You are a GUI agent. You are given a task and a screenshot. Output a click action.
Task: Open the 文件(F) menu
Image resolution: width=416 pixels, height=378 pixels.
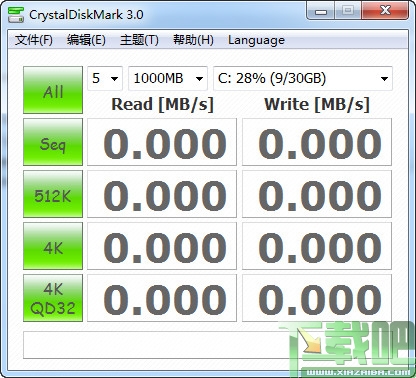click(x=34, y=40)
